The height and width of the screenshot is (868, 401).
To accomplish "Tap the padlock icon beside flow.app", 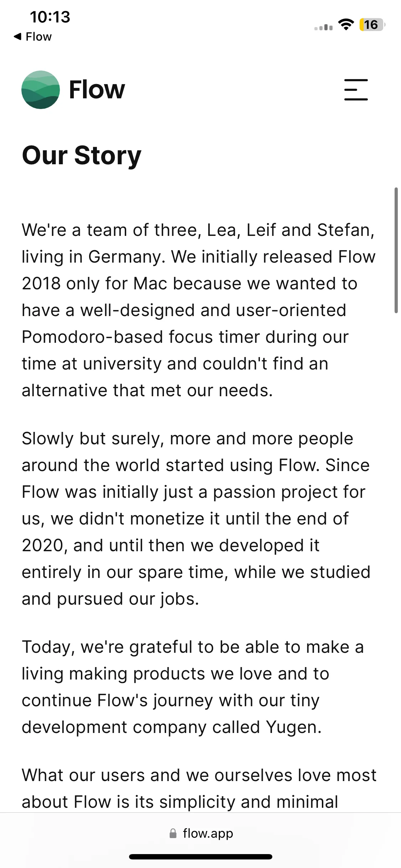I will point(173,833).
